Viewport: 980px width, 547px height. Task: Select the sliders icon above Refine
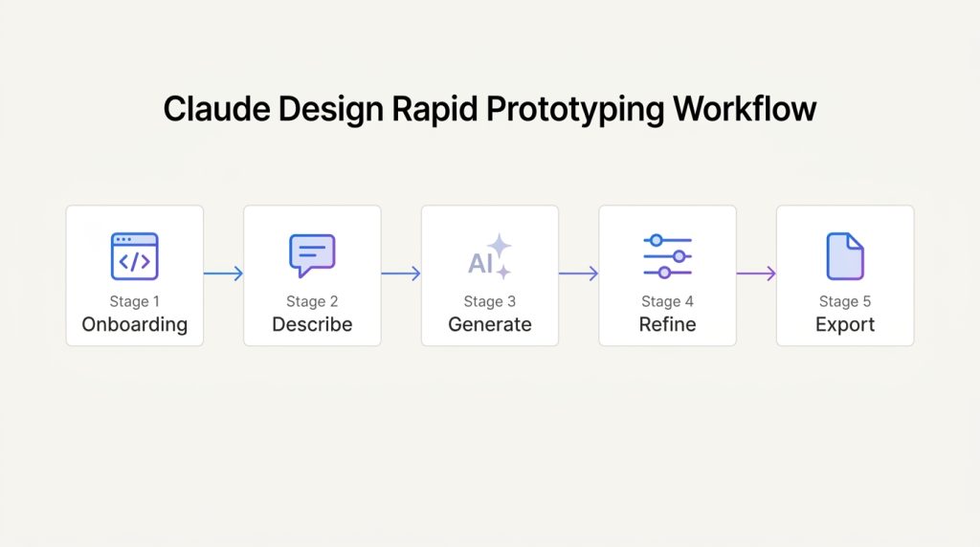pyautogui.click(x=667, y=256)
